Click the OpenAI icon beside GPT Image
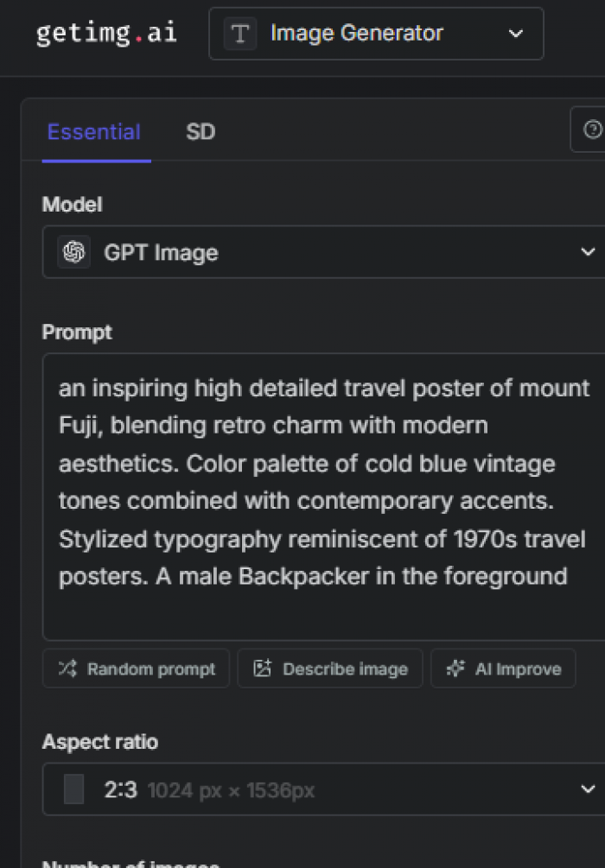The height and width of the screenshot is (868, 605). point(73,251)
